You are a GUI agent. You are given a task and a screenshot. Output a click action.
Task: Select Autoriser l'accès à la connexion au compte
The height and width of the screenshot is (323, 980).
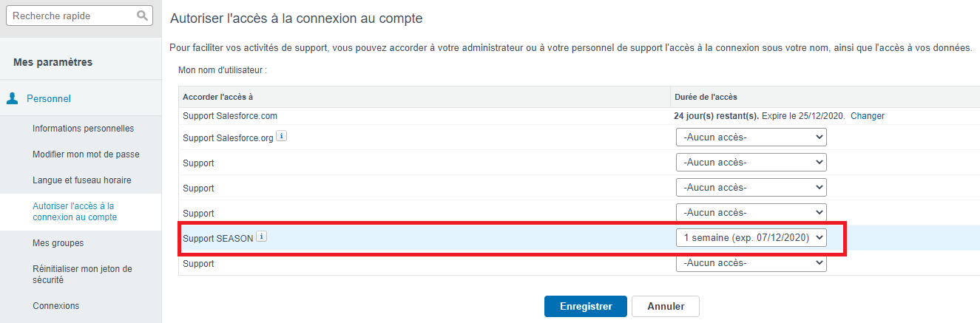coord(74,211)
